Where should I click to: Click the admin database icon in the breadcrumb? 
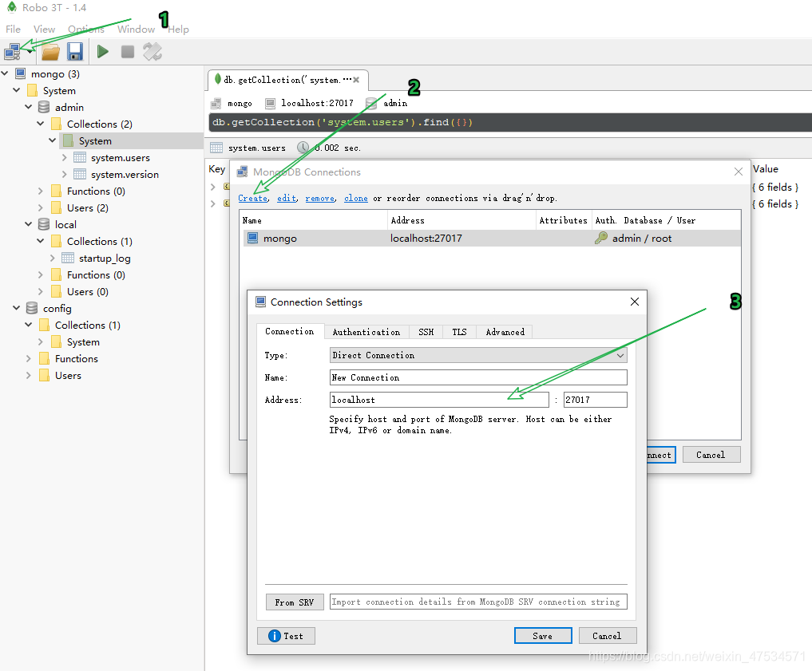370,103
